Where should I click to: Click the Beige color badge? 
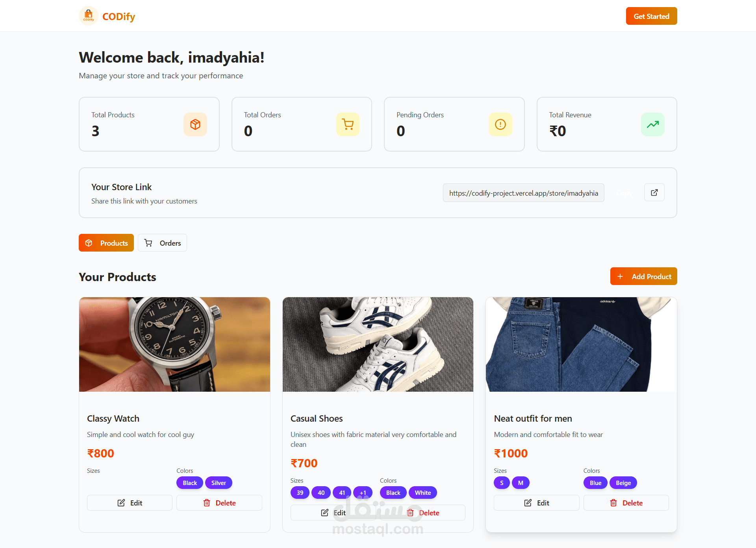623,483
